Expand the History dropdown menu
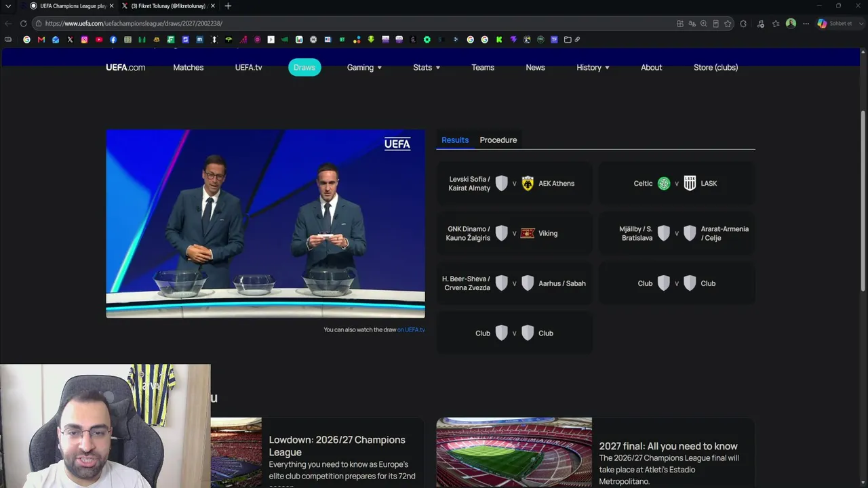The height and width of the screenshot is (488, 868). tap(593, 67)
